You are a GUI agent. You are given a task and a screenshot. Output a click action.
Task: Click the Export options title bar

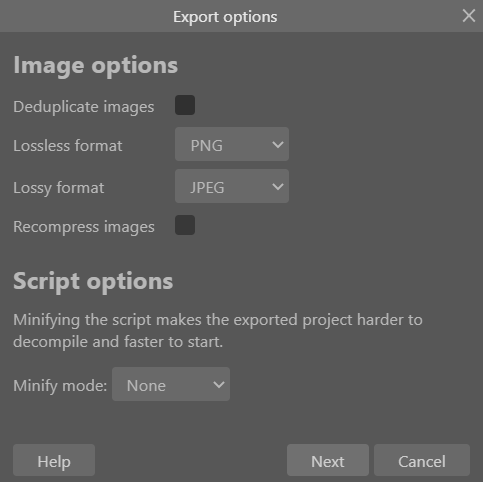[225, 16]
